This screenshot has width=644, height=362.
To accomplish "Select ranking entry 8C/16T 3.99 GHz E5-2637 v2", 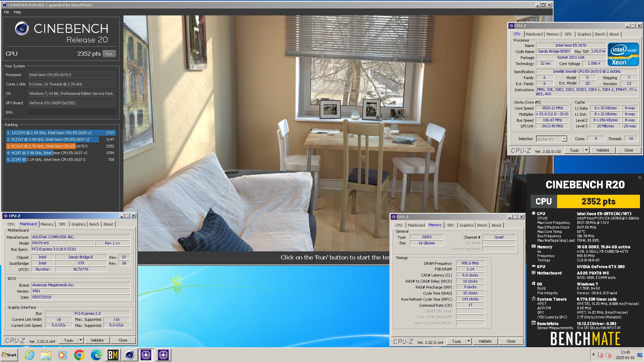I will (61, 139).
